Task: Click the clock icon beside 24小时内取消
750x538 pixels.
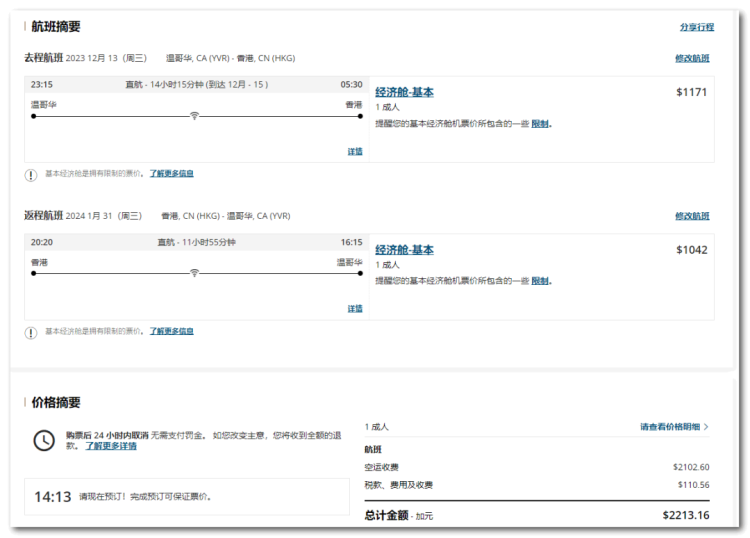Action: click(44, 440)
